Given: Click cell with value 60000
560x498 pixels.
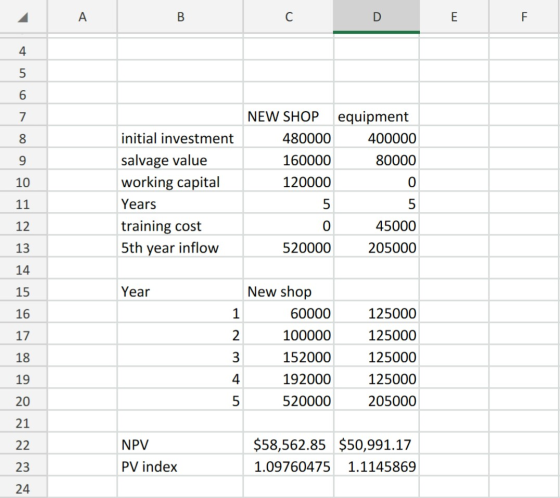Looking at the screenshot, I should click(289, 313).
